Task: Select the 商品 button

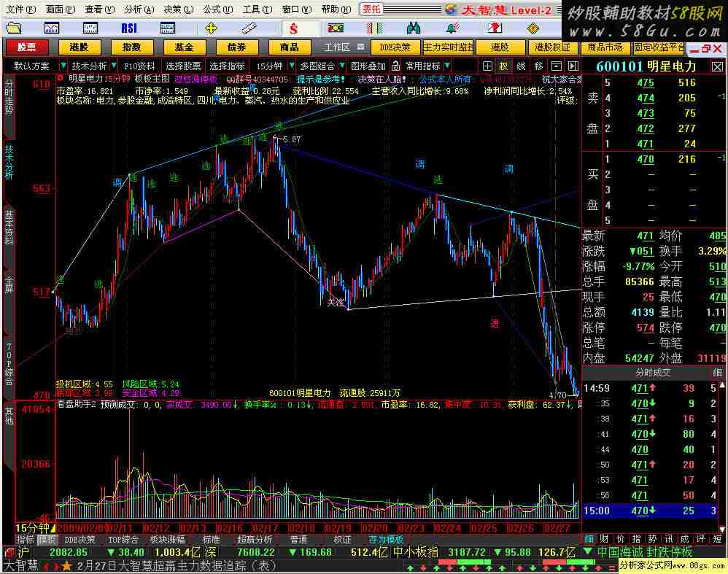Action: [x=289, y=47]
